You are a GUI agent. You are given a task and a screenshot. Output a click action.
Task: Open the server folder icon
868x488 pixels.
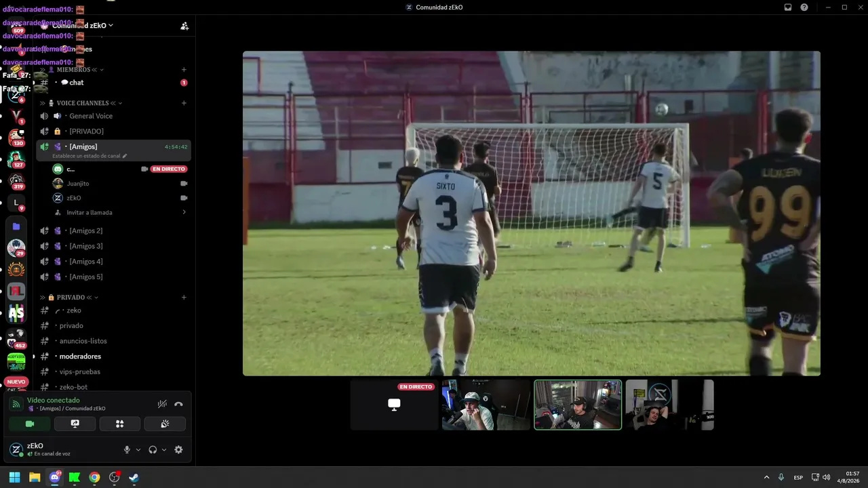[x=16, y=226]
